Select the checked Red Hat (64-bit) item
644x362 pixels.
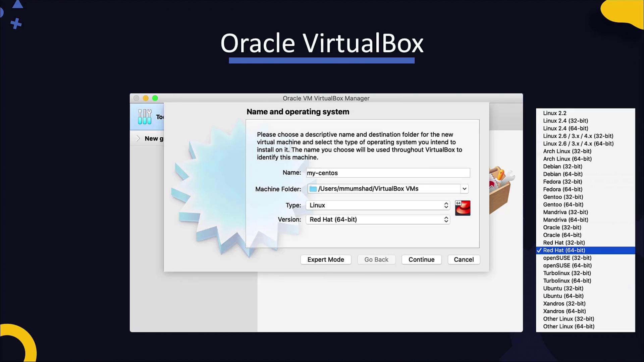tap(564, 250)
